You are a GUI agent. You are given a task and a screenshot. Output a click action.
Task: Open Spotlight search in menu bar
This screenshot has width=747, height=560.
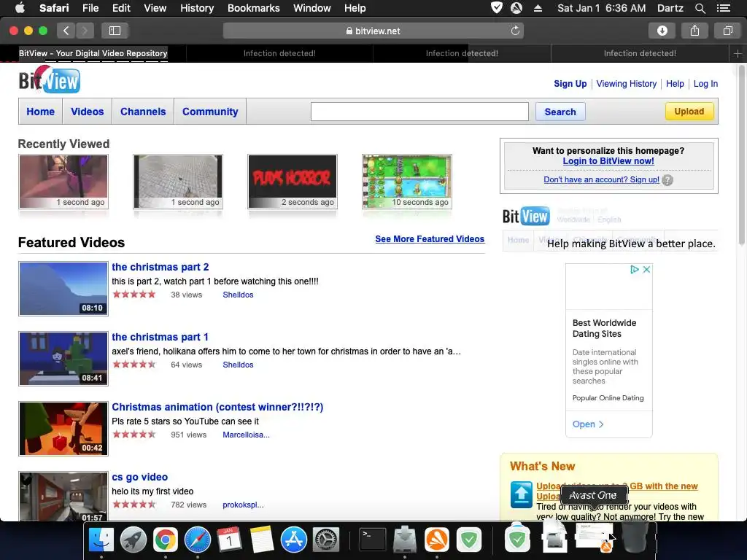[700, 8]
